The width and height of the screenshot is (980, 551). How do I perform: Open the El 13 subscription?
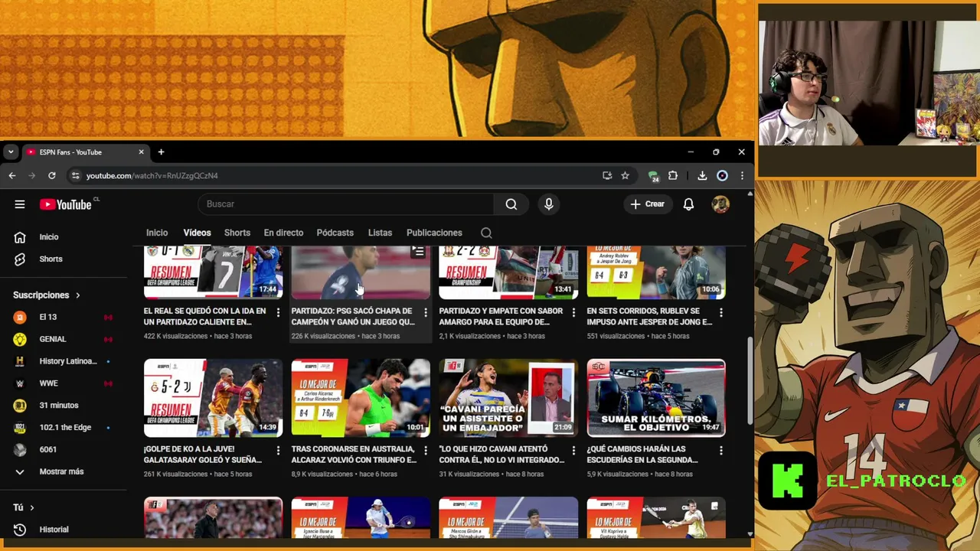64,317
